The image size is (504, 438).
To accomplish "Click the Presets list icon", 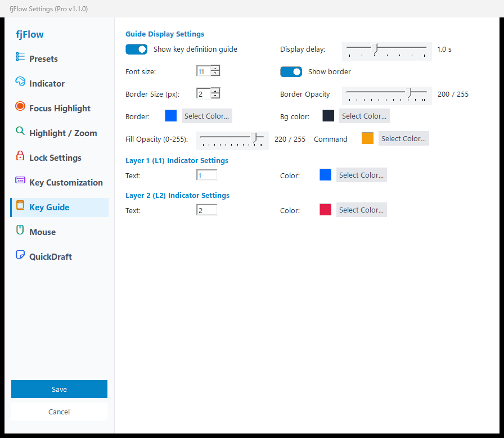I will pos(20,57).
